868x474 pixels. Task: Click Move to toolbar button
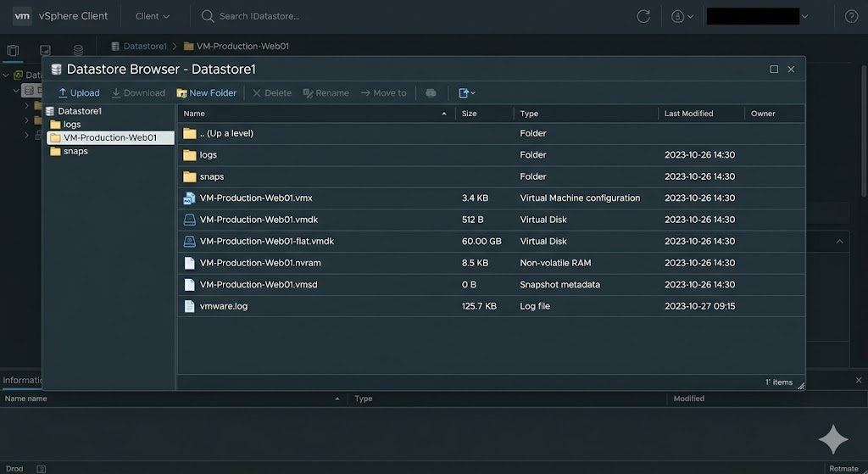pyautogui.click(x=384, y=93)
